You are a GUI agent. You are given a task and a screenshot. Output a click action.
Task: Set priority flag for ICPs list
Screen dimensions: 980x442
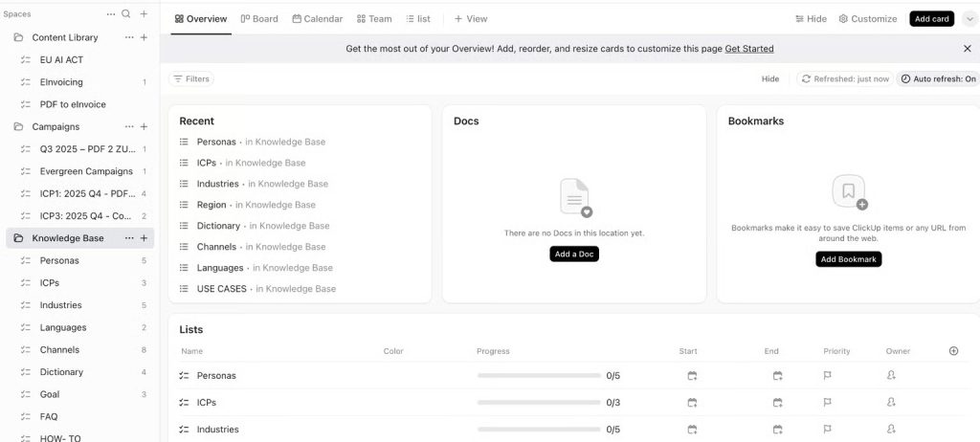coord(828,403)
